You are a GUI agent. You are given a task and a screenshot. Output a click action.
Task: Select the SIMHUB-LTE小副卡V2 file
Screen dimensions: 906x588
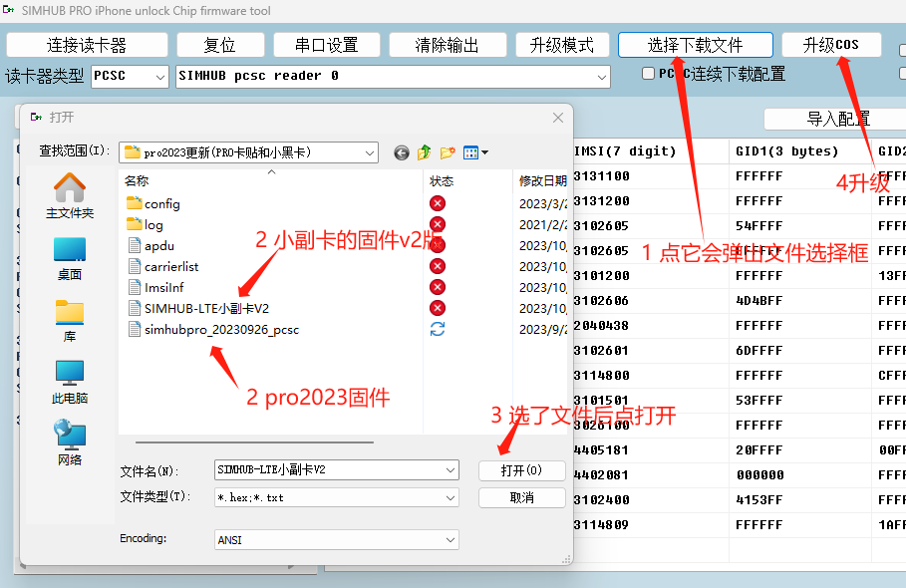(198, 308)
